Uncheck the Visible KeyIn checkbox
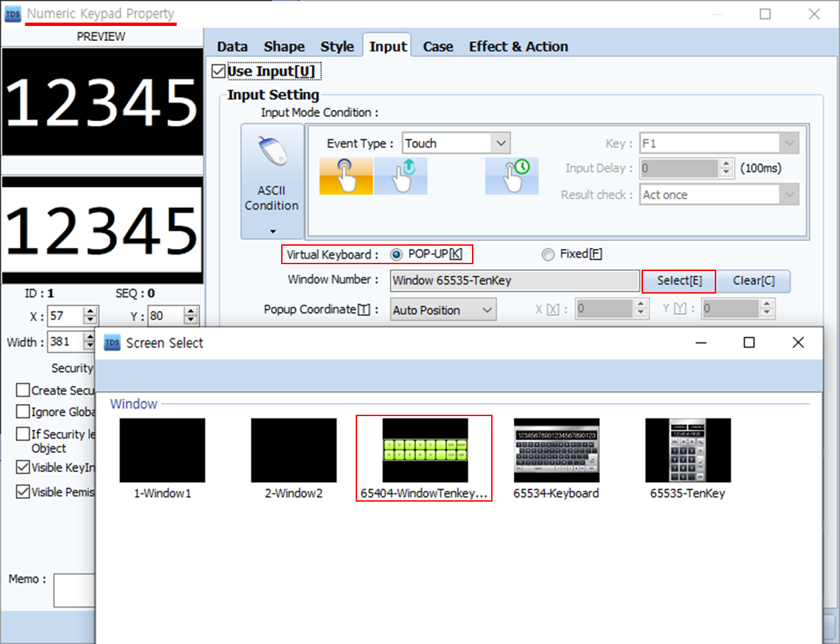This screenshot has height=644, width=840. coord(23,468)
